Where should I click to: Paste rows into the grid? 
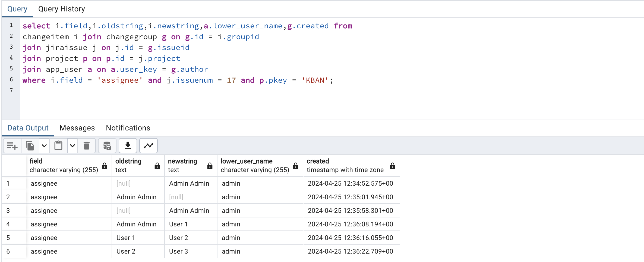[58, 146]
